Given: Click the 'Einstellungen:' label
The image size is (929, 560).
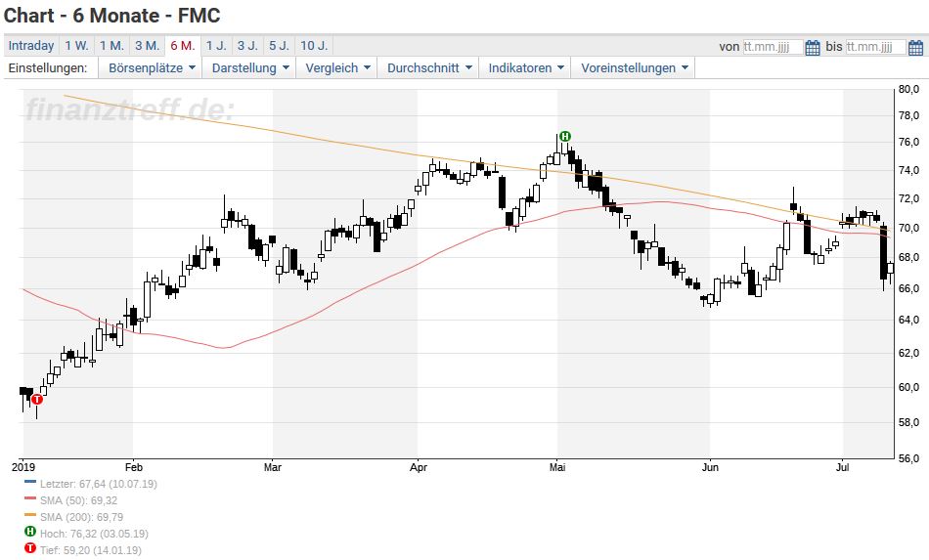Looking at the screenshot, I should coord(47,68).
